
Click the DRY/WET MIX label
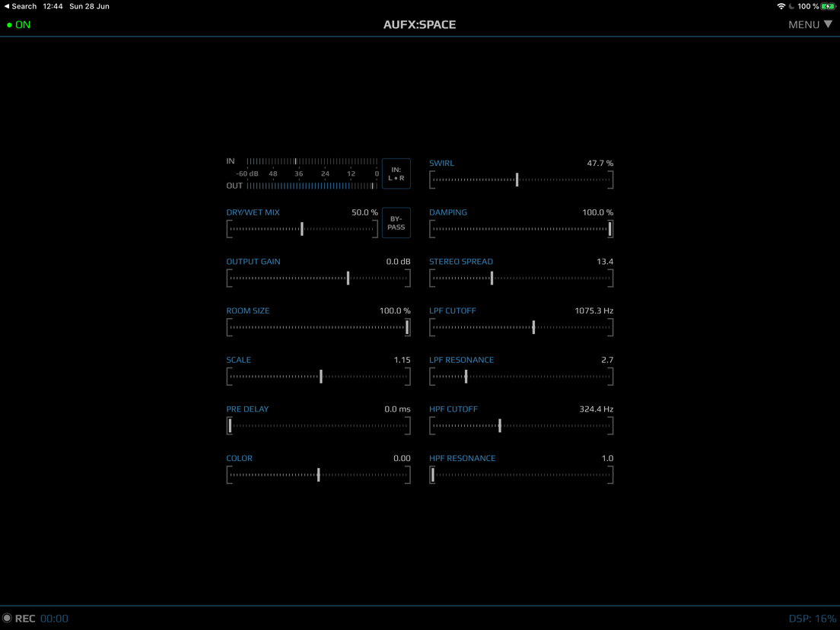253,212
